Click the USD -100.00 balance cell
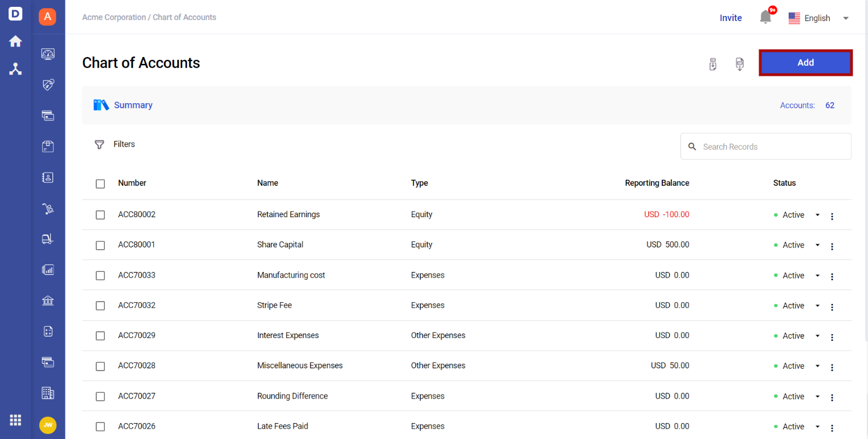The image size is (868, 439). [667, 214]
